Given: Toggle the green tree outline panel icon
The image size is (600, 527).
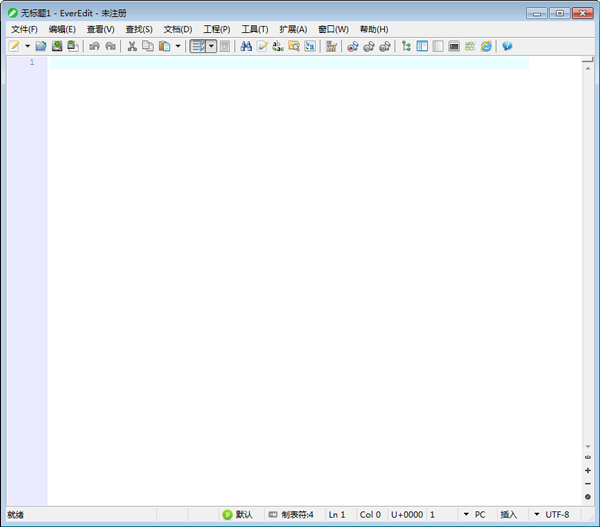Looking at the screenshot, I should [x=406, y=46].
